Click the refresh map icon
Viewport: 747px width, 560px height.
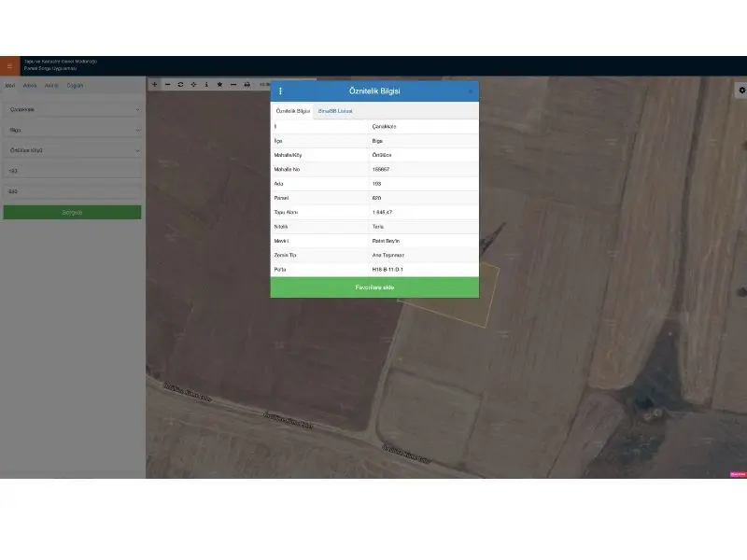[x=180, y=84]
